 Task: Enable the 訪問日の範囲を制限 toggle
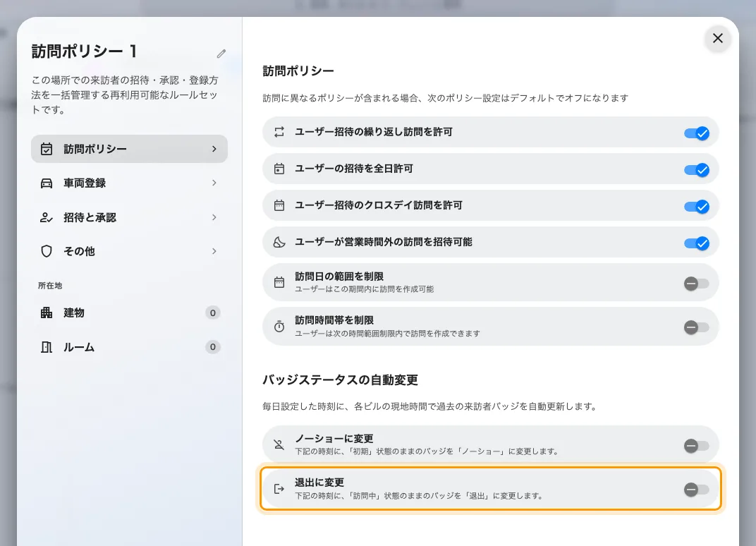pos(697,284)
